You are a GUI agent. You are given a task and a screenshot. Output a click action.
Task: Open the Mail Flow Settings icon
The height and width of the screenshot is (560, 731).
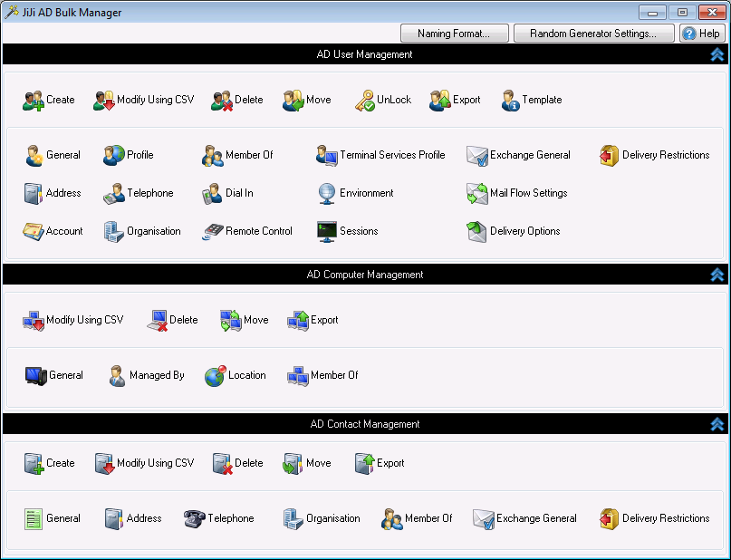[x=477, y=194]
